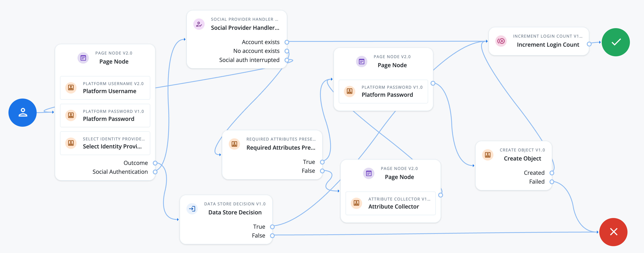Click the Select Identity Provider node icon
This screenshot has width=644, height=253.
(x=71, y=143)
